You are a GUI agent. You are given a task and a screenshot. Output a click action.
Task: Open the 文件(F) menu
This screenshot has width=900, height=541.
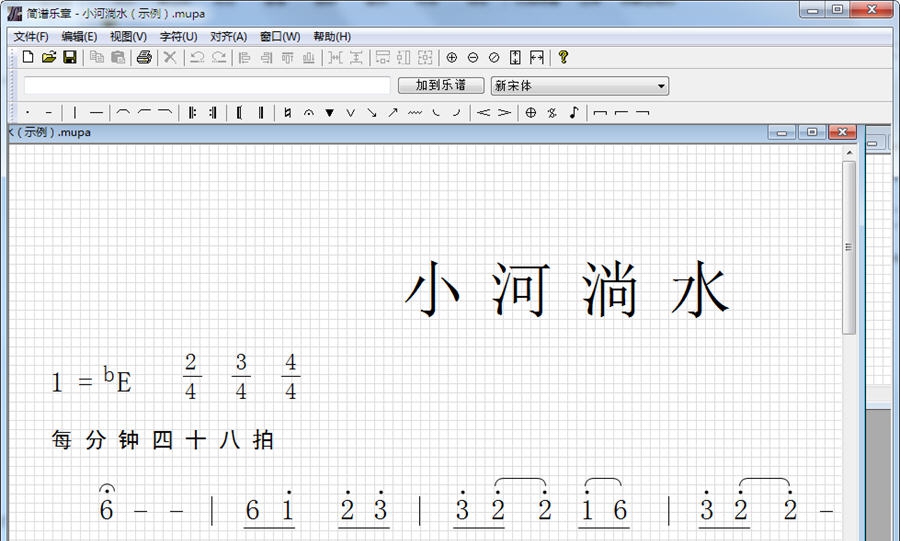click(31, 37)
